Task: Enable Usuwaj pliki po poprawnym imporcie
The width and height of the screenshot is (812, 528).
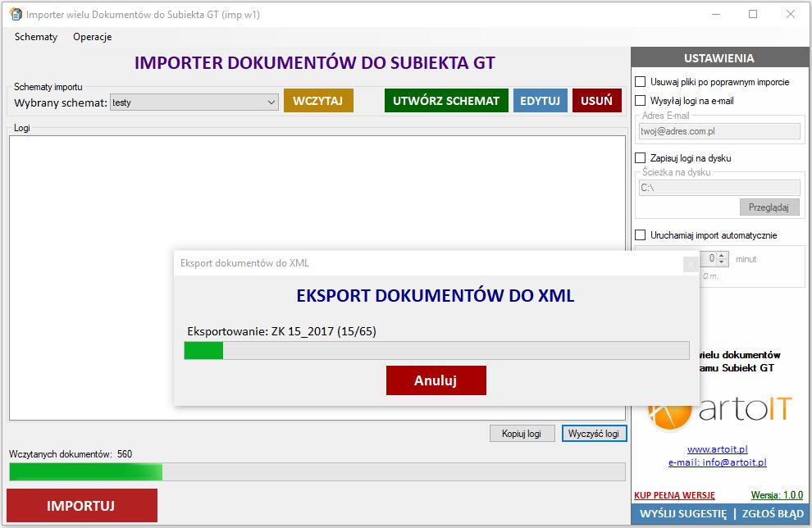Action: coord(641,82)
